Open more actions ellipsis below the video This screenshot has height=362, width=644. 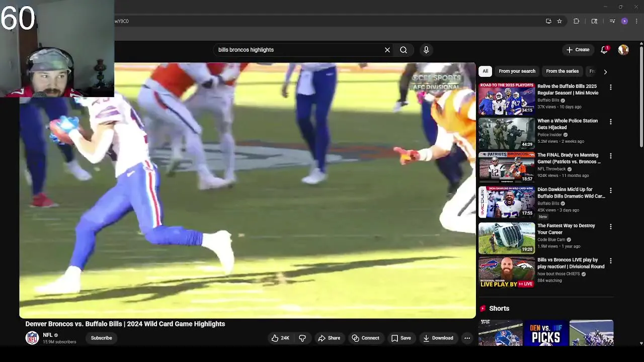(467, 338)
